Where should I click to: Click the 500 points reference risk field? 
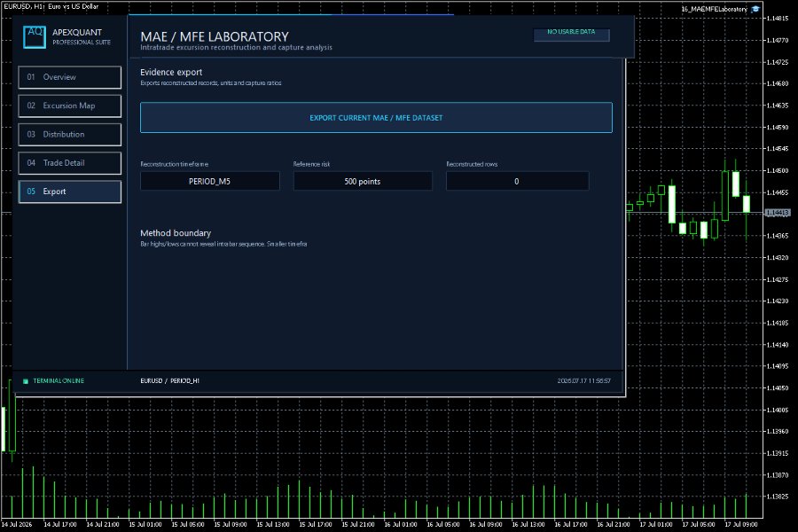(363, 181)
